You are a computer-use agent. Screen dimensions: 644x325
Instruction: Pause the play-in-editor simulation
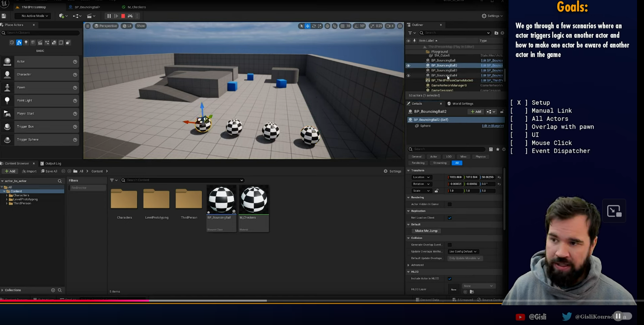tap(109, 16)
